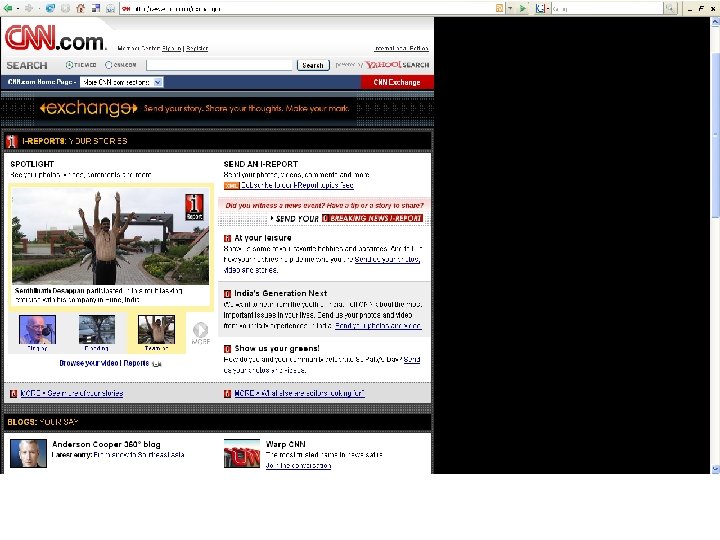Open the Forward button history dropdown arrow
This screenshot has height=540, width=720.
click(x=39, y=8)
